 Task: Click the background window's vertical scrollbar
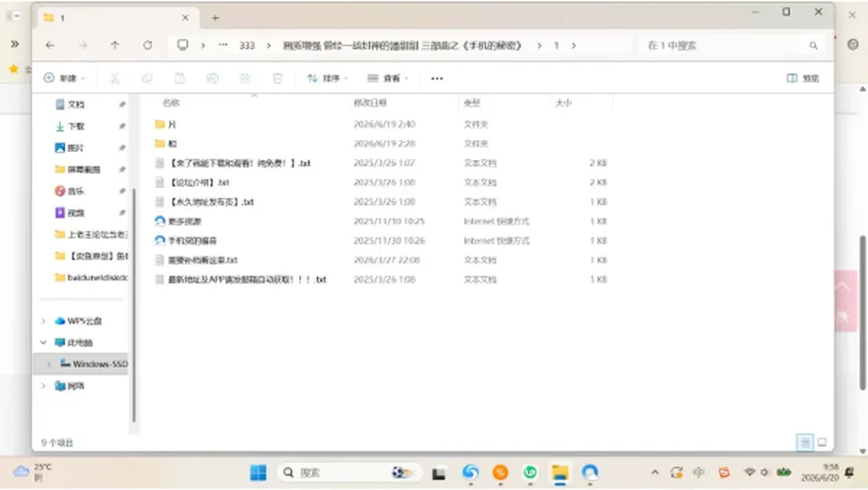863,313
